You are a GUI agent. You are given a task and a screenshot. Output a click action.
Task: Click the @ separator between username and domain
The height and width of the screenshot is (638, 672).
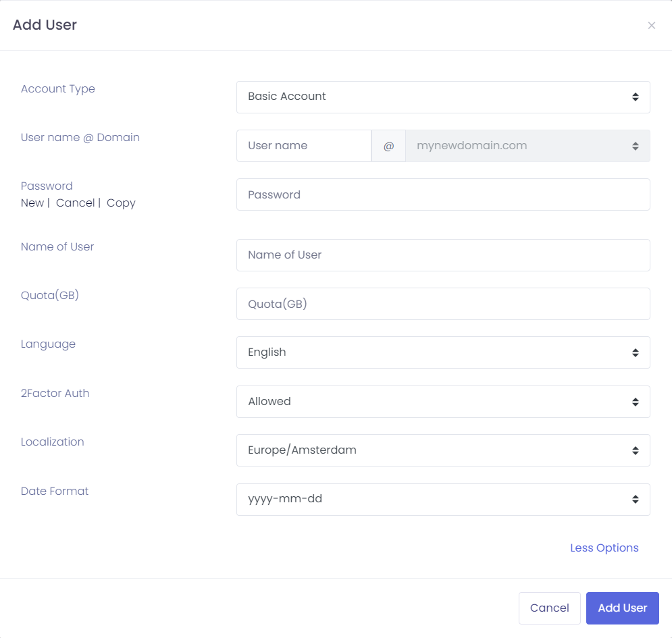tap(388, 145)
